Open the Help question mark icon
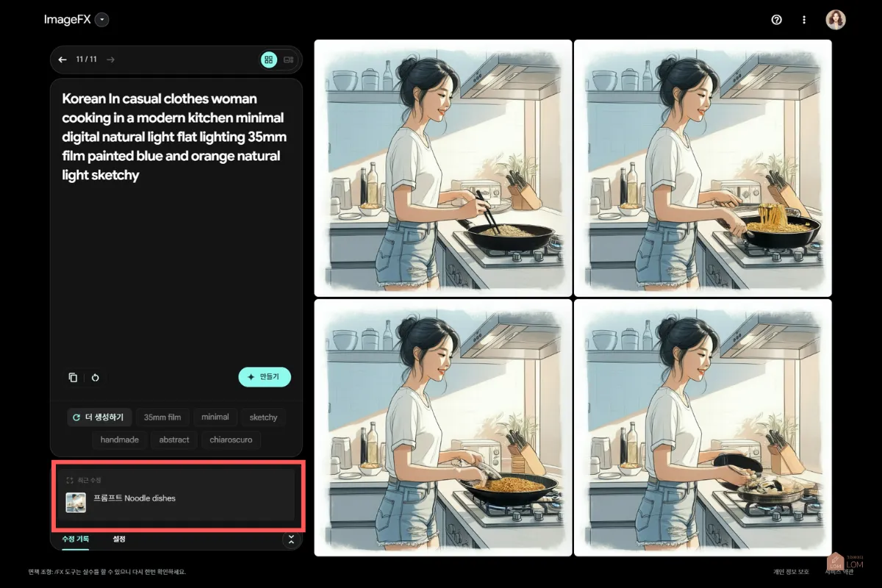Screen dimensions: 882x588 click(x=776, y=20)
